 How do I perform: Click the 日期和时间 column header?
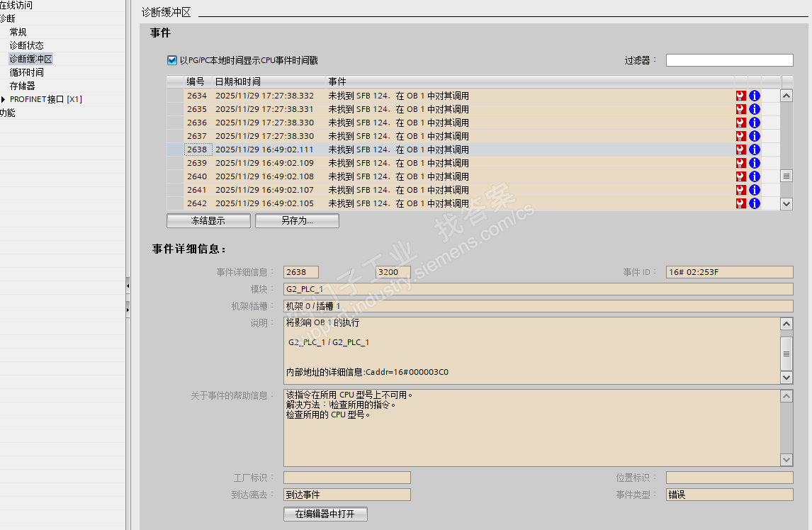(269, 82)
